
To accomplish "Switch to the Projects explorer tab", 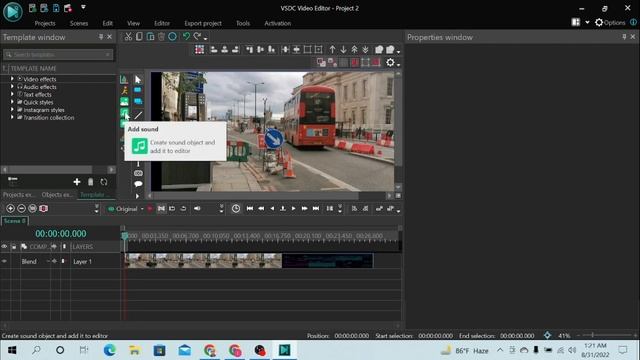I will click(19, 195).
